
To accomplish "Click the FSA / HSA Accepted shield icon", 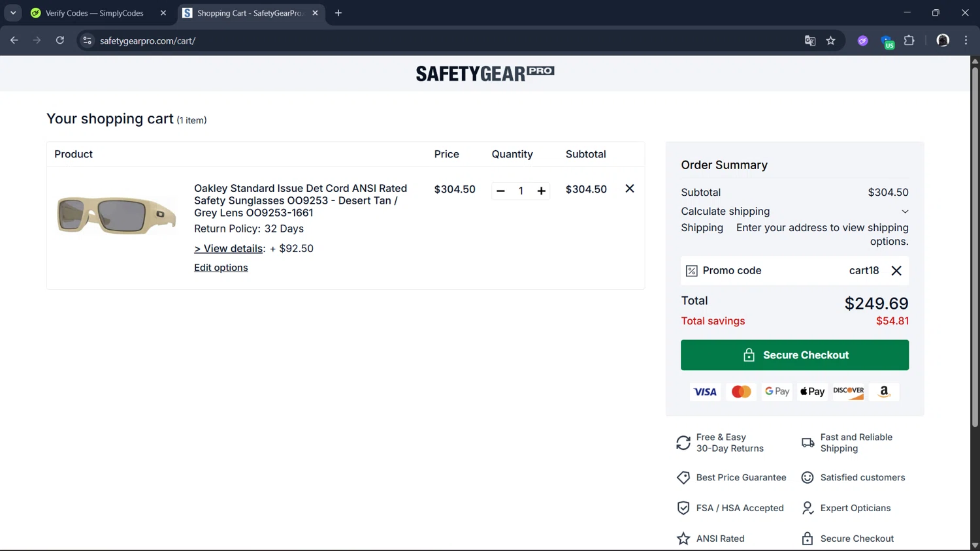I will click(x=683, y=508).
